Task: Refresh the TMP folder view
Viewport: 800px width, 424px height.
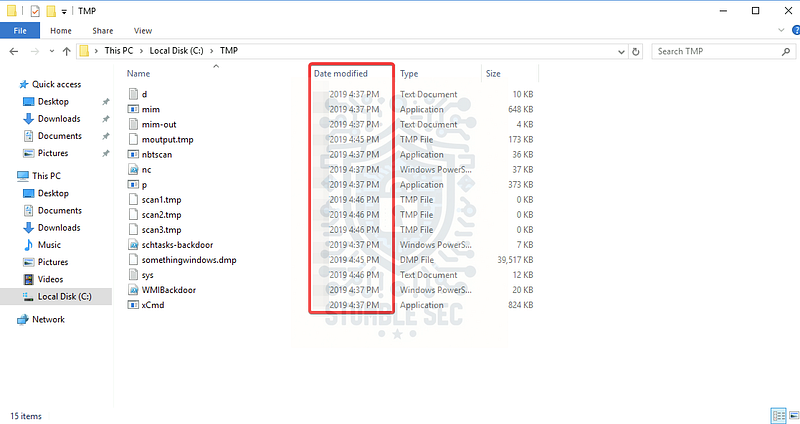Action: pos(636,52)
